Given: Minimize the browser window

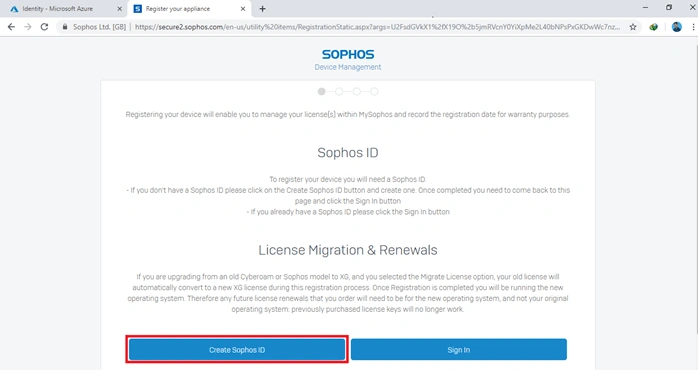Looking at the screenshot, I should 645,8.
